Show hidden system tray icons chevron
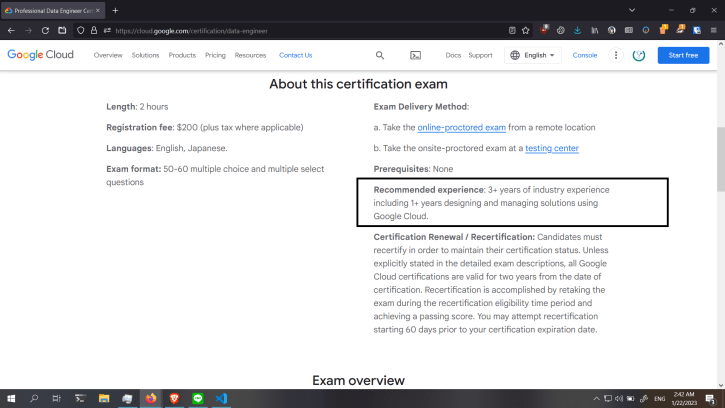This screenshot has height=408, width=725. tap(596, 398)
